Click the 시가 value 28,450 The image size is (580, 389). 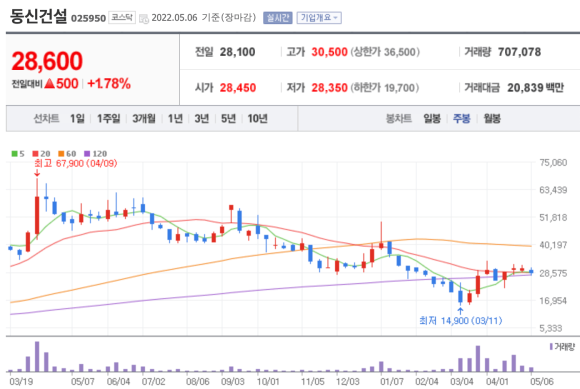(238, 88)
